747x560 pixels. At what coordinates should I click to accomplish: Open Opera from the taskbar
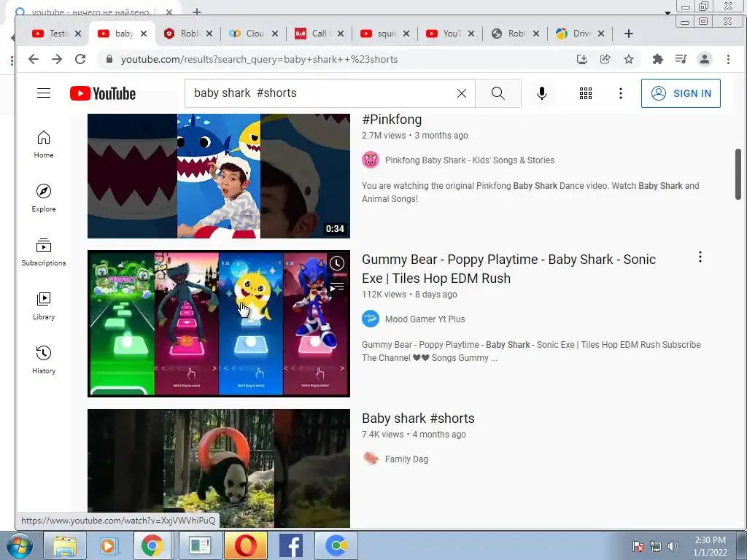coord(245,545)
